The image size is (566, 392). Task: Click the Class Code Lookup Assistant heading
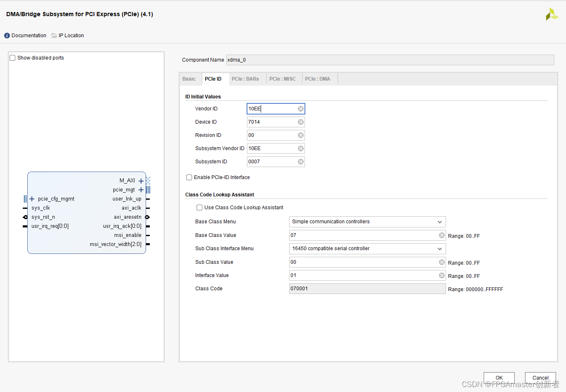tap(220, 195)
